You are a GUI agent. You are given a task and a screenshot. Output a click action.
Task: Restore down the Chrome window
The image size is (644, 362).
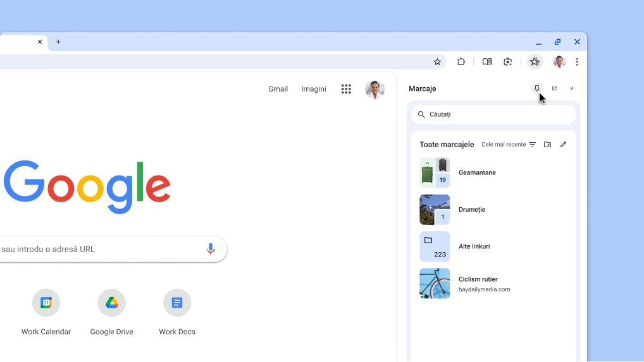[x=557, y=42]
